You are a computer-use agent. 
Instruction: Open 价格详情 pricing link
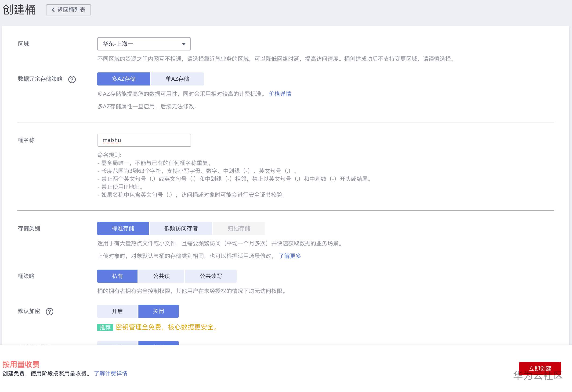(280, 94)
